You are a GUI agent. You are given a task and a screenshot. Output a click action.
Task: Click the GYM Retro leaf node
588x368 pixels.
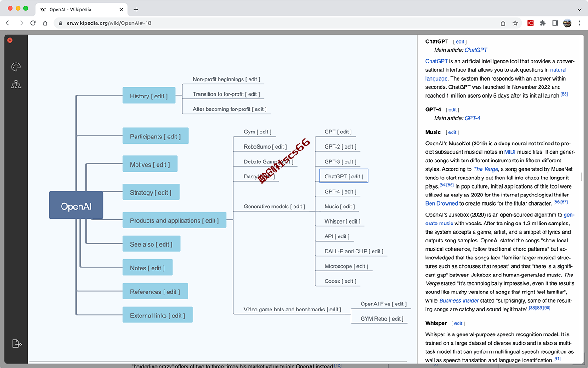382,319
